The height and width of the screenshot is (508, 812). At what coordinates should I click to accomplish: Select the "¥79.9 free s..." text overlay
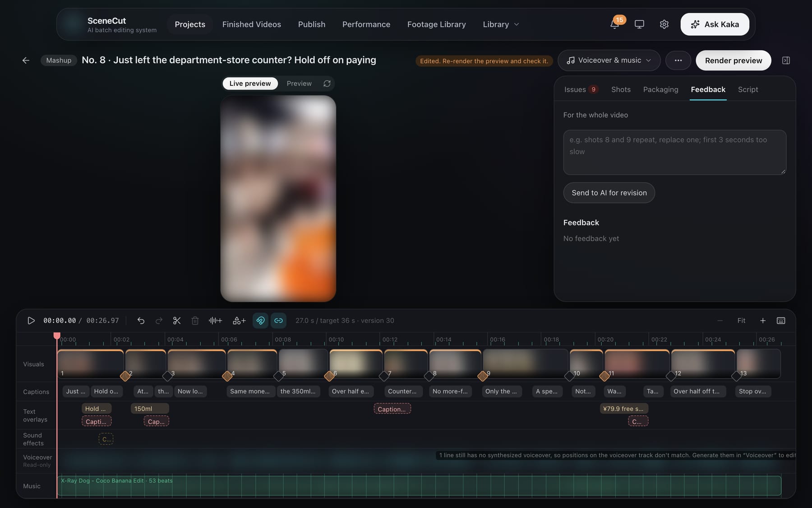point(624,409)
